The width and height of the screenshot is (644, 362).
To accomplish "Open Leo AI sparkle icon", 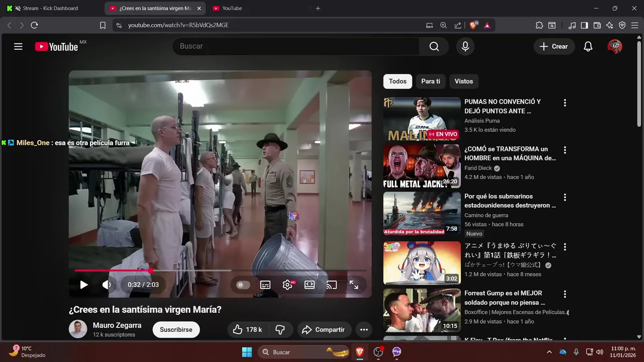I will click(610, 25).
